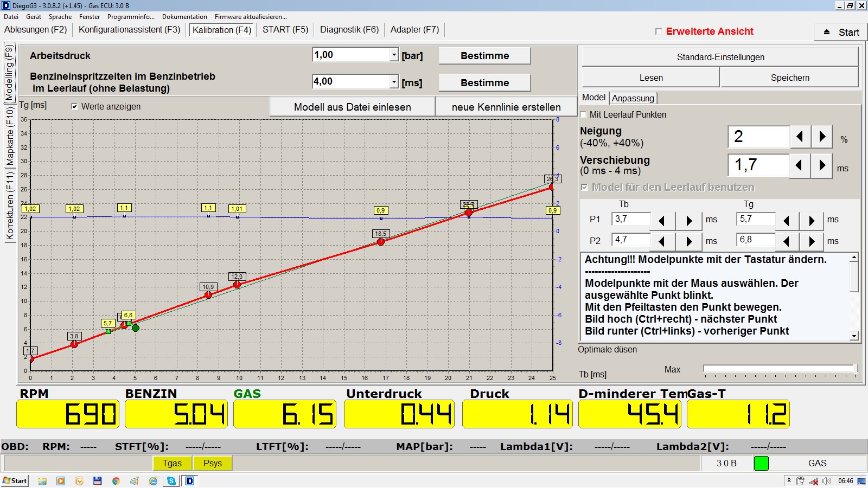Image resolution: width=868 pixels, height=488 pixels.
Task: Click the Psys button
Action: [213, 463]
